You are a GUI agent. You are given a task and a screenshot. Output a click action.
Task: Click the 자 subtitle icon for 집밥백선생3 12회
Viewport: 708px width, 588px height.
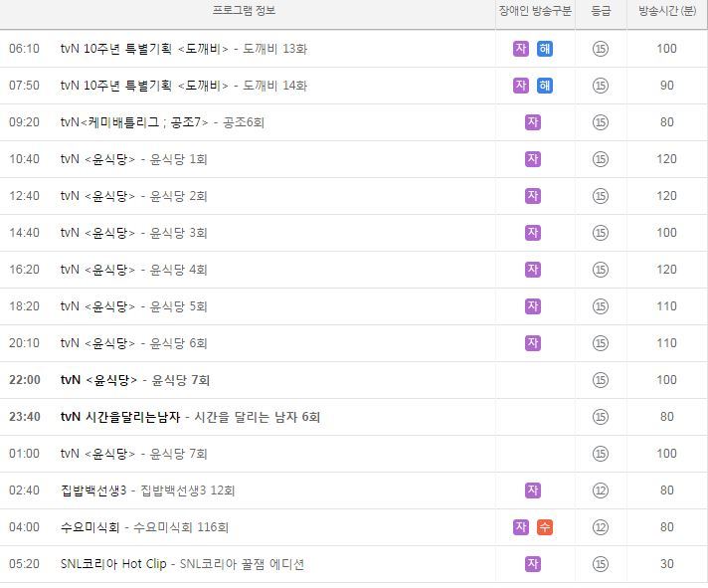click(533, 490)
